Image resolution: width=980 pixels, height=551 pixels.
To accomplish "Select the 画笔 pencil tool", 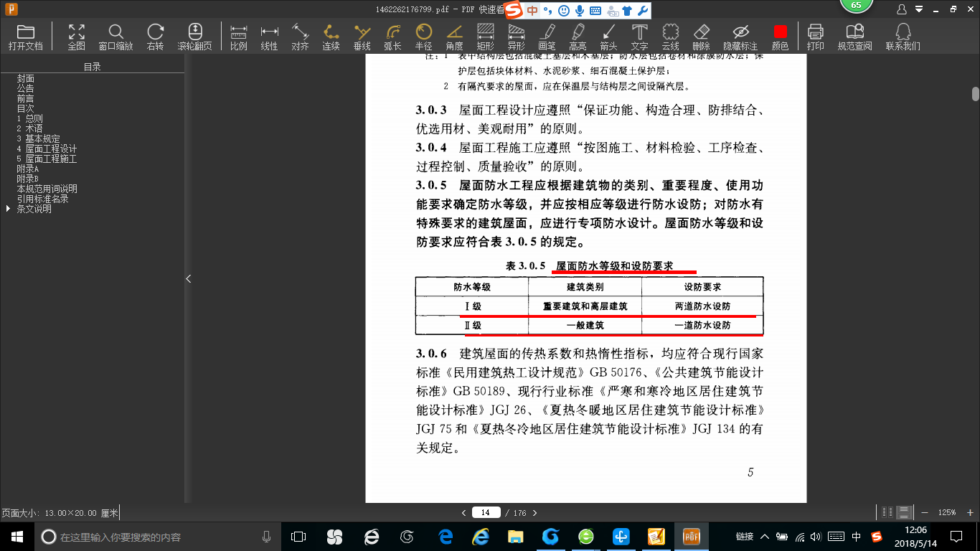I will (547, 37).
